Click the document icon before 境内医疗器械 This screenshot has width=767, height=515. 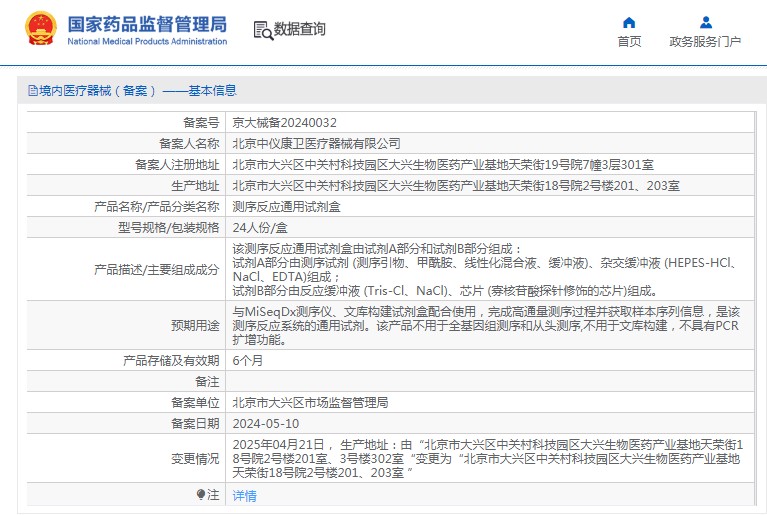33,90
